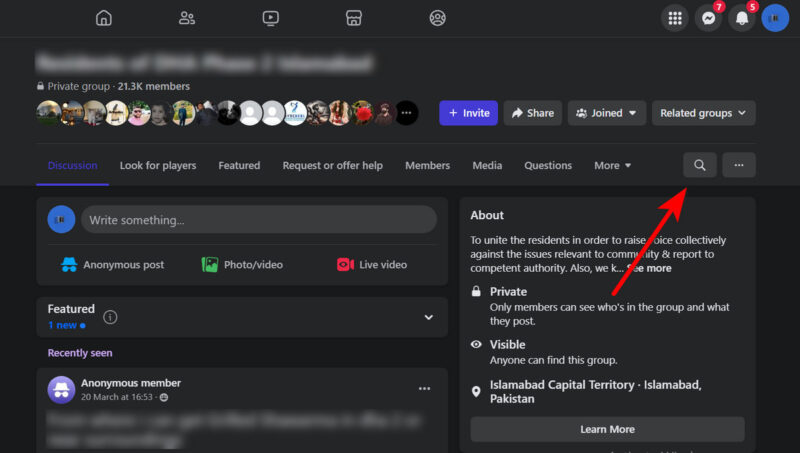Click the 'Visible' heading in About
Viewport: 800px width, 453px height.
[x=508, y=344]
